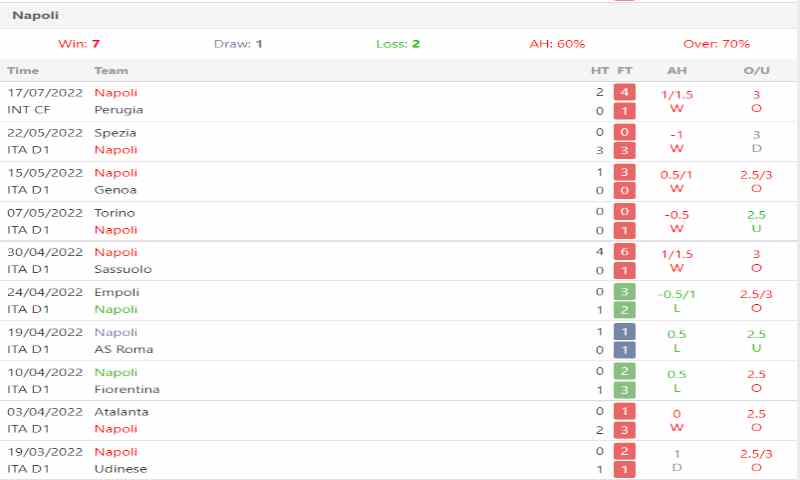Viewport: 800px width, 480px height.
Task: Click the Empoli team name
Action: 116,292
